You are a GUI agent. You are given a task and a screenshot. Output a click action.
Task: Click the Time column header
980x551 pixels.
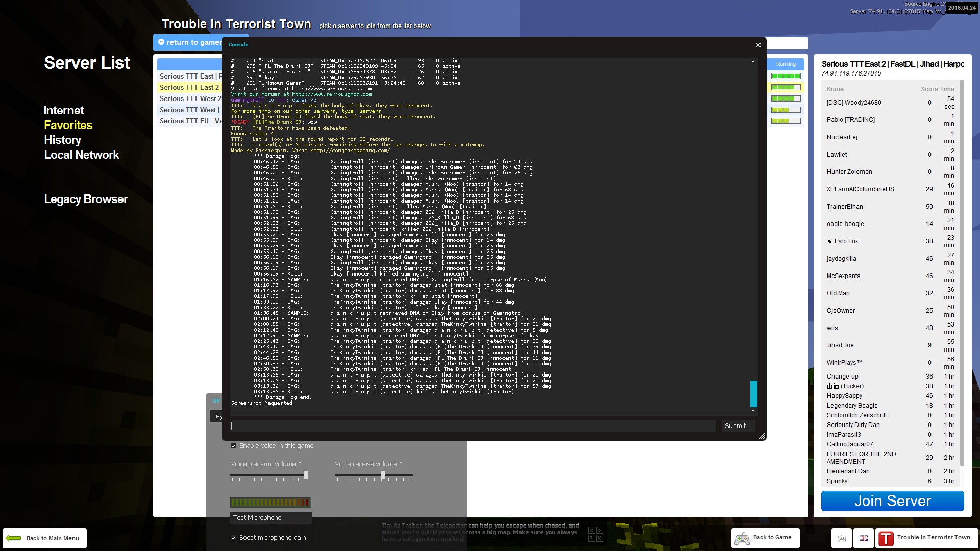pos(947,89)
